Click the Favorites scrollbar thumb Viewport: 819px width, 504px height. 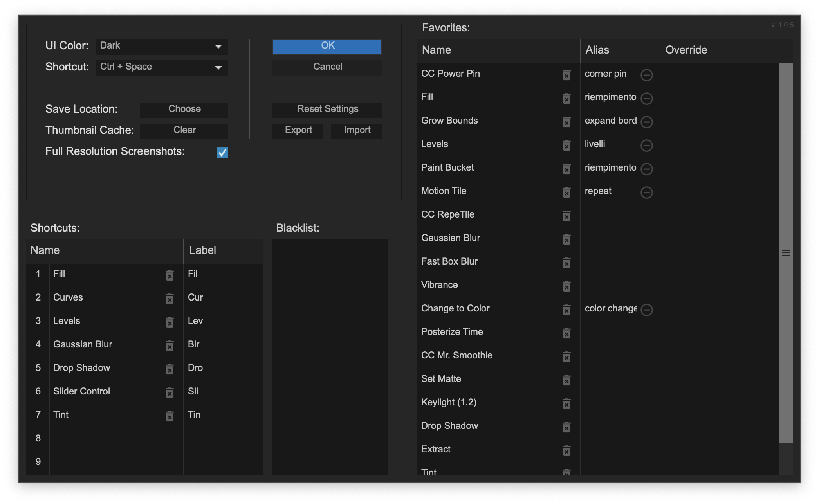786,253
